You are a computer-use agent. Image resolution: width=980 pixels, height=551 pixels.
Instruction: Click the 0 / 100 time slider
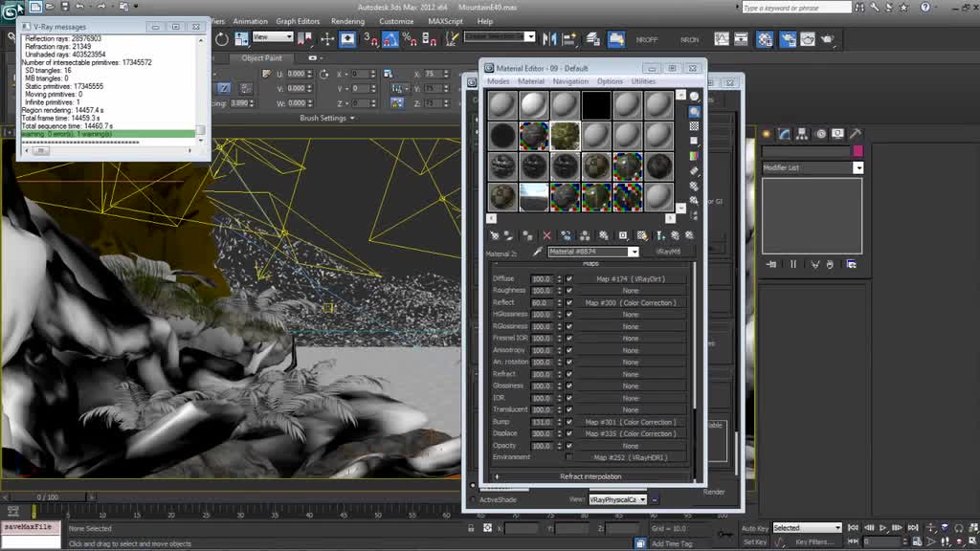(x=48, y=497)
